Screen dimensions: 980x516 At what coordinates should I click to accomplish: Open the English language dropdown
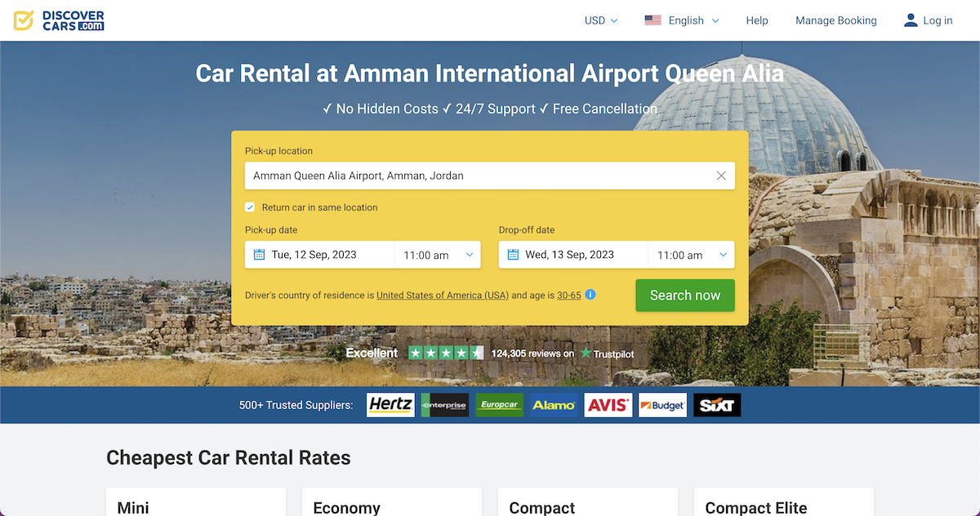tap(693, 20)
